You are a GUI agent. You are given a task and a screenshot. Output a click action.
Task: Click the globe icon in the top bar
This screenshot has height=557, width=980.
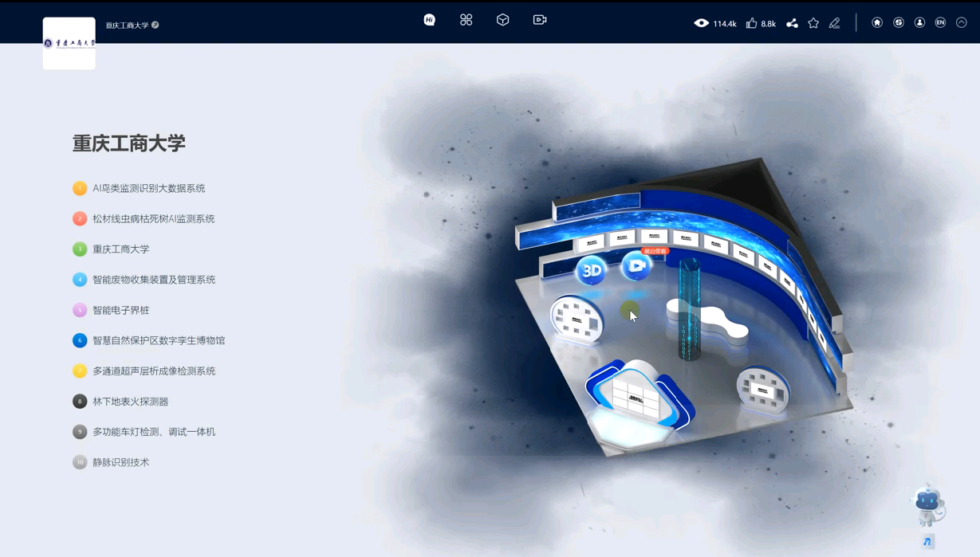899,23
